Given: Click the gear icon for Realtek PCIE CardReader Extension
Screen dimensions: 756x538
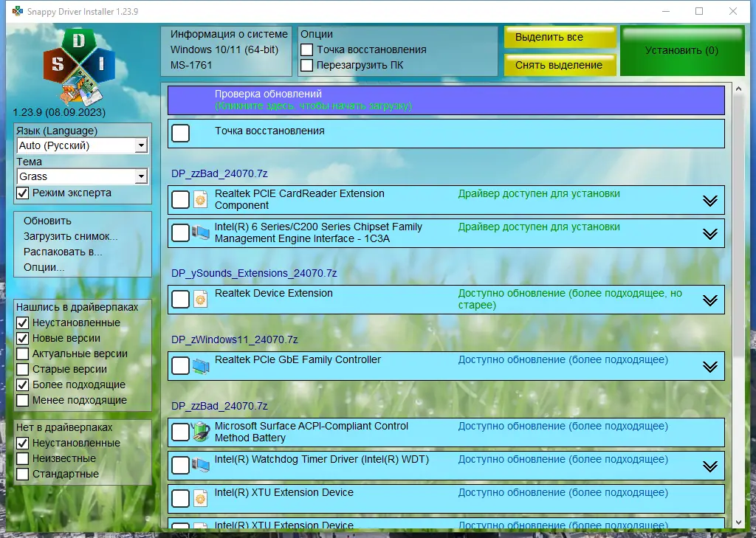Looking at the screenshot, I should point(201,199).
